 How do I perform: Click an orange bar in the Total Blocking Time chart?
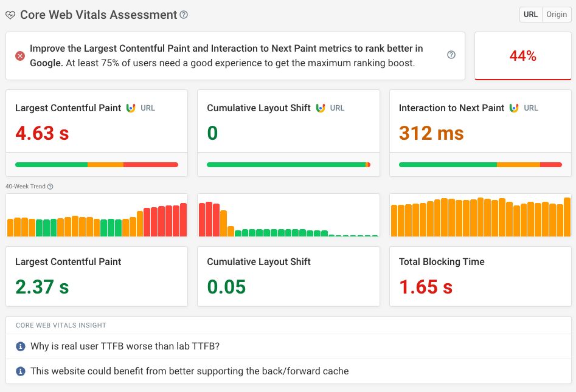coord(480,218)
